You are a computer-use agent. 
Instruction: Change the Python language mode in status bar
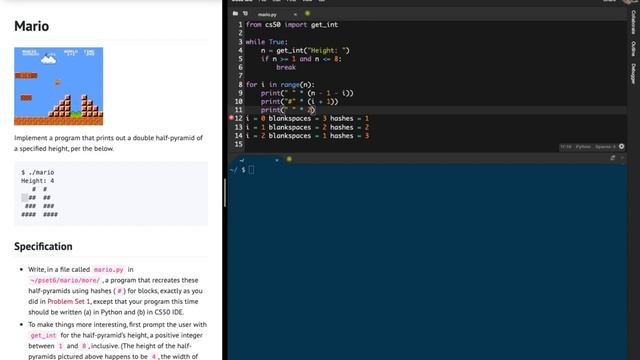point(583,147)
